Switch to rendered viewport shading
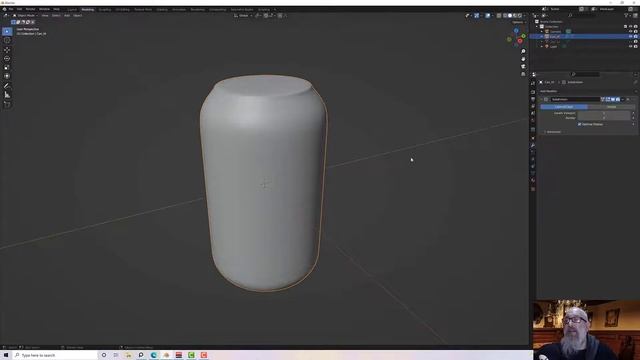Screen dimensions: 640x360 coord(520,16)
